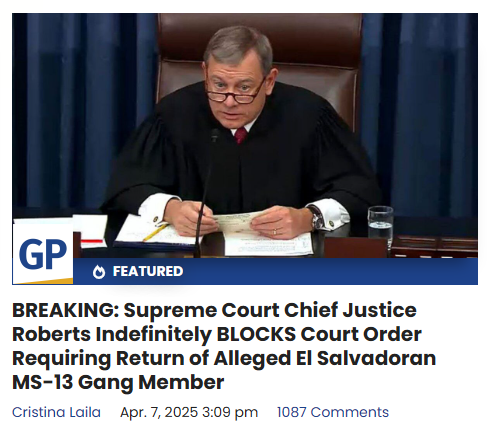Viewport: 493px width, 433px height.
Task: Click the paper held in hands
Action: [x=238, y=221]
